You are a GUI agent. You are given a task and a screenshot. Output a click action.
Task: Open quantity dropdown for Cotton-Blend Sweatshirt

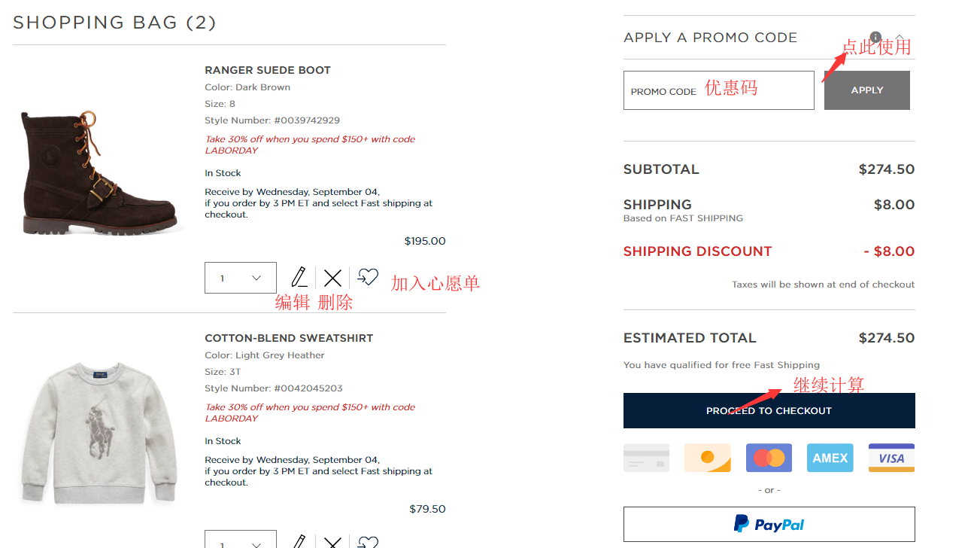[241, 541]
